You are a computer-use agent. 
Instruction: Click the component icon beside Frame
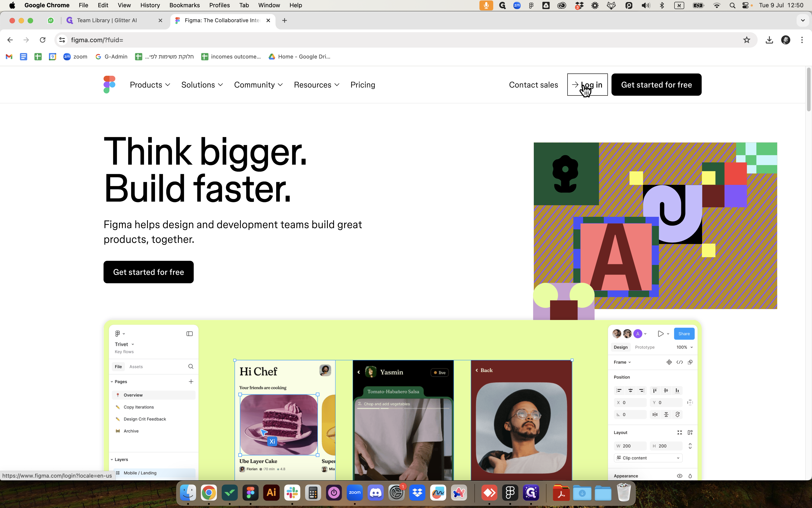pos(669,362)
